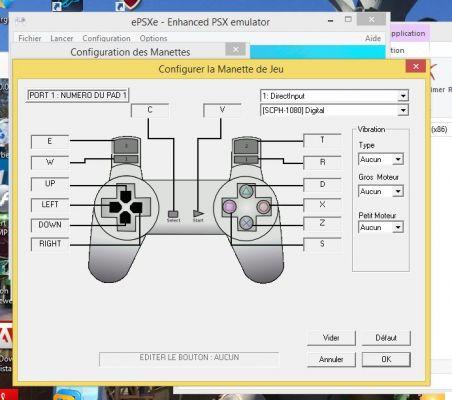Click the L1 key field showing W

click(x=50, y=162)
